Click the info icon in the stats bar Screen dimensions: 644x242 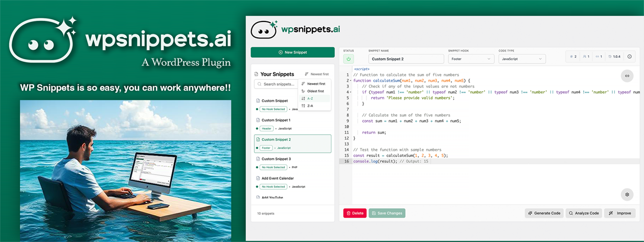point(629,57)
